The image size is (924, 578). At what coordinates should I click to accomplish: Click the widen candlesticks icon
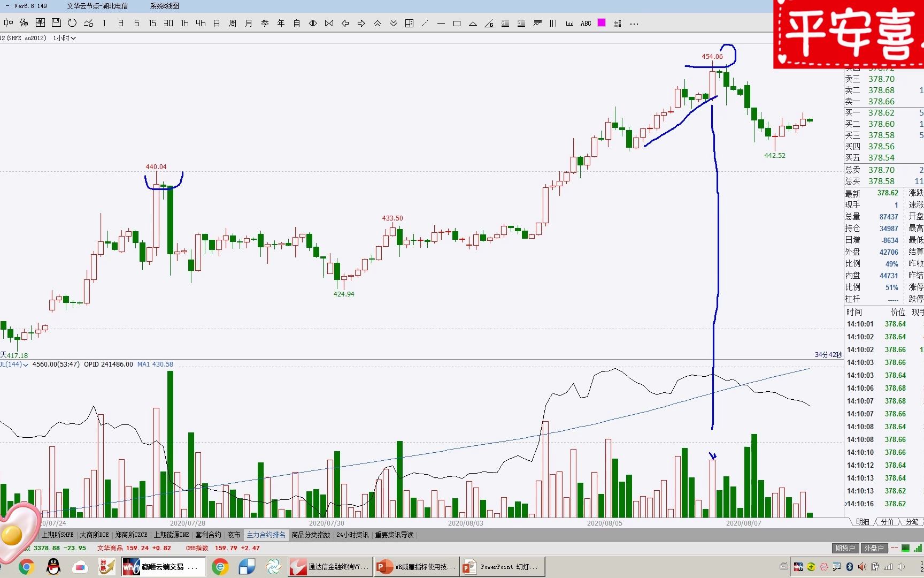pyautogui.click(x=313, y=23)
